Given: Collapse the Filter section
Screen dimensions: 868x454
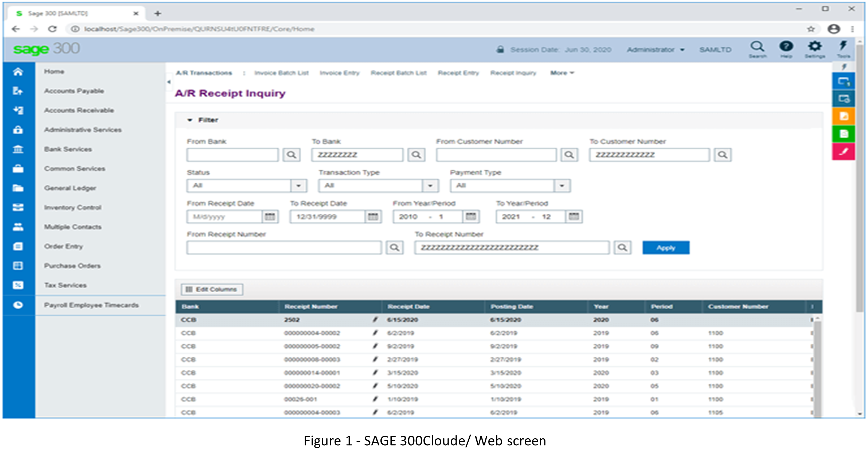Looking at the screenshot, I should (189, 120).
